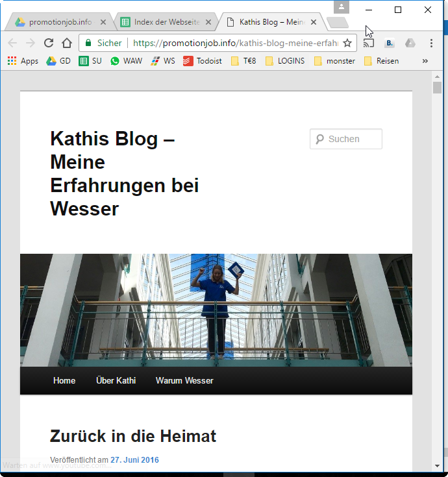Image resolution: width=448 pixels, height=477 pixels.
Task: Open the Todoist bookmark
Action: (203, 61)
